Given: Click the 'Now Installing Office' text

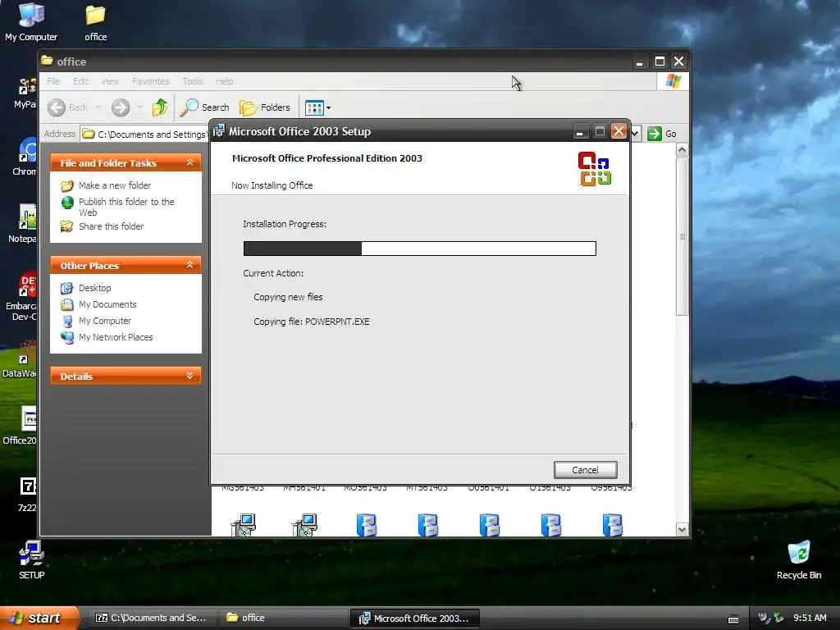Looking at the screenshot, I should pos(272,185).
